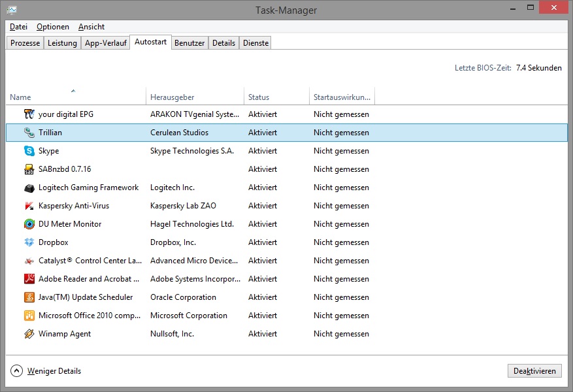Select the your digital EPG entry

click(66, 114)
